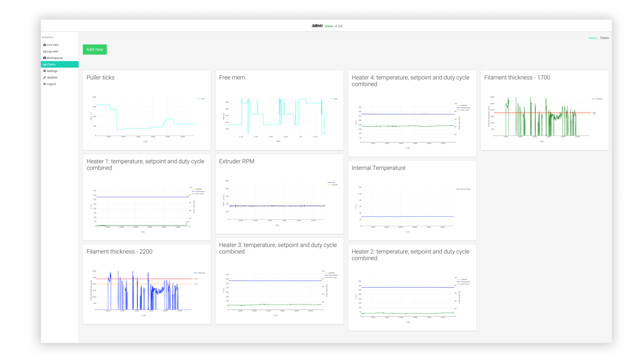The width and height of the screenshot is (644, 362).
Task: Toggle mem legend entry in Free mem chart
Action: pos(334,99)
